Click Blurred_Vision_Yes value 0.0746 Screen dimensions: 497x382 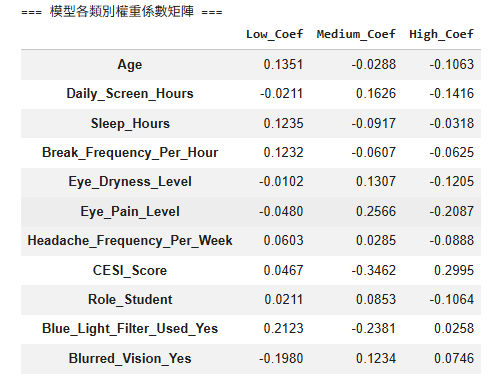pos(454,358)
